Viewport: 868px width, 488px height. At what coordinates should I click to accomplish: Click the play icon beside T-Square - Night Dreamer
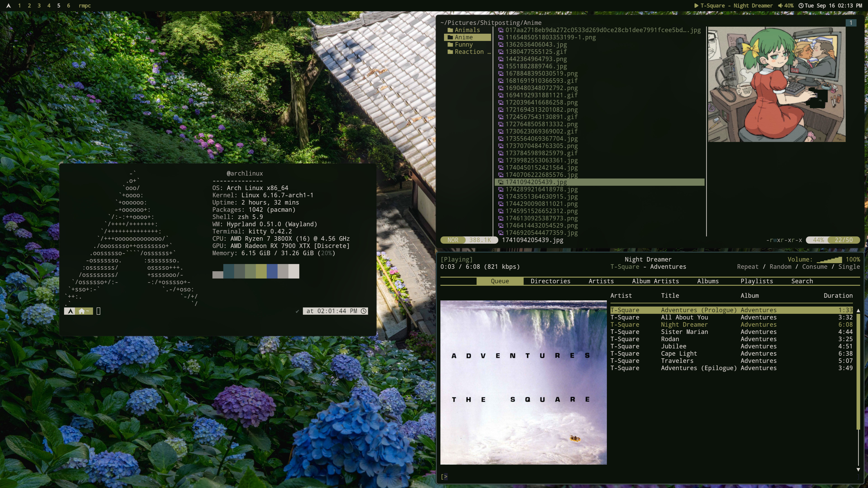coord(696,5)
